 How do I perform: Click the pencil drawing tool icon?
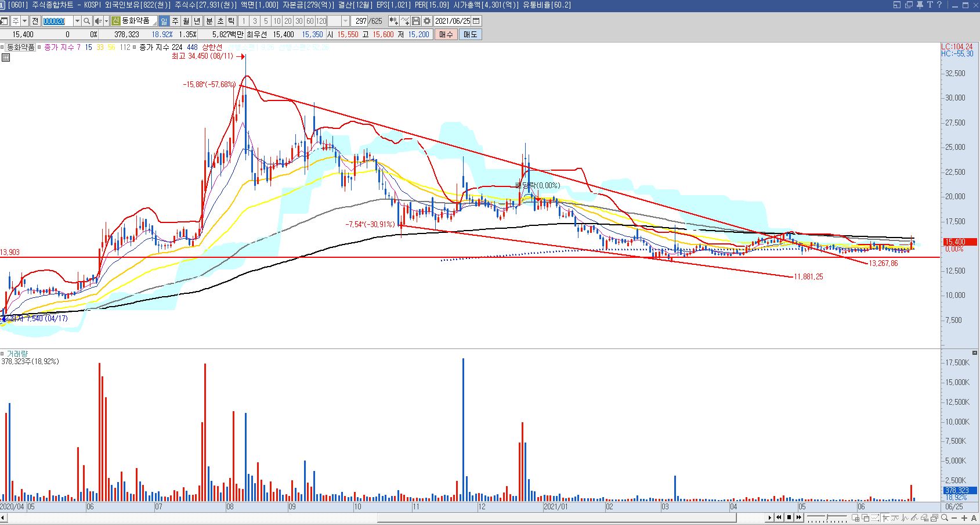pyautogui.click(x=914, y=517)
